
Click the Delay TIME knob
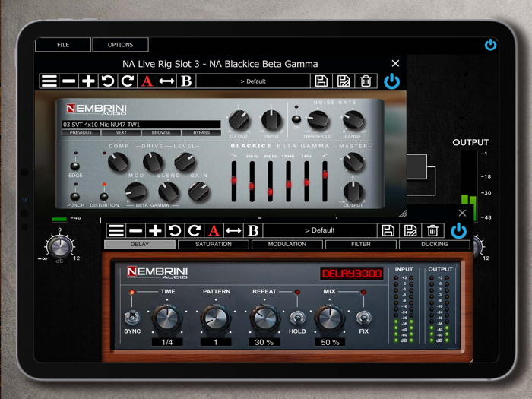[x=167, y=318]
